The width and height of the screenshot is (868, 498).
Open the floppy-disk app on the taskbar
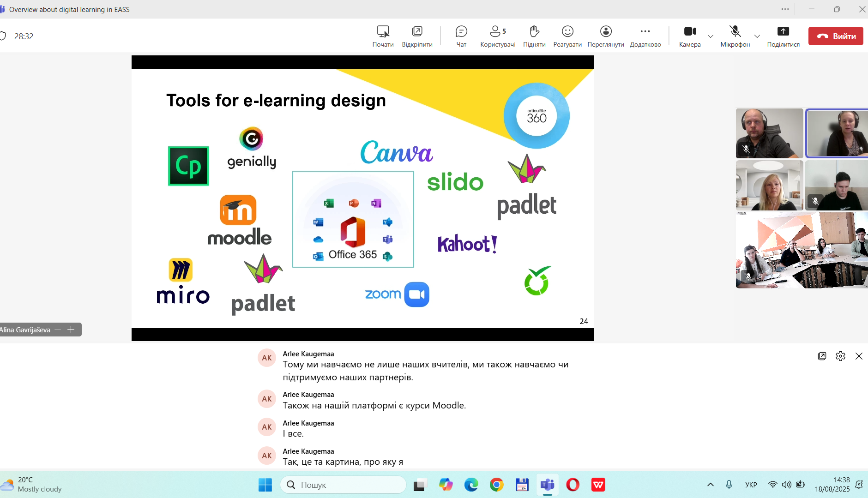(x=522, y=485)
